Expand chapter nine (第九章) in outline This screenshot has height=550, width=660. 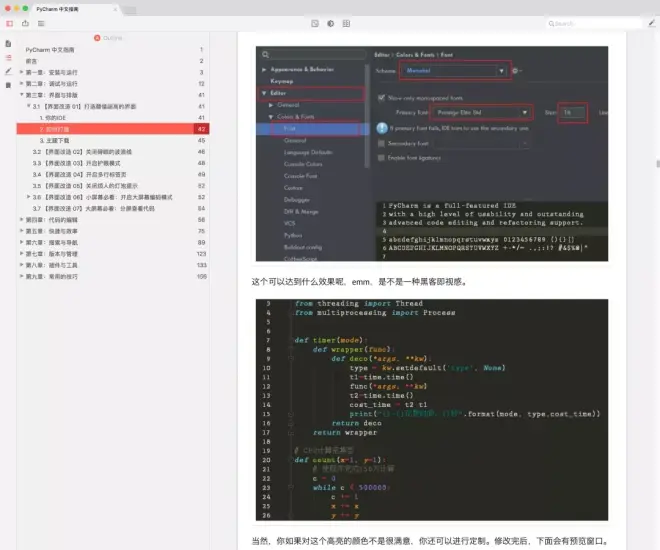(21, 276)
